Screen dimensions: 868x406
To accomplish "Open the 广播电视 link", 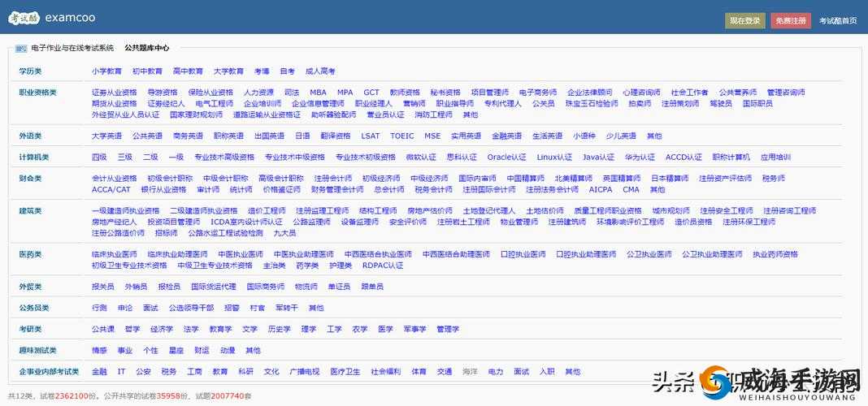I will [x=305, y=372].
